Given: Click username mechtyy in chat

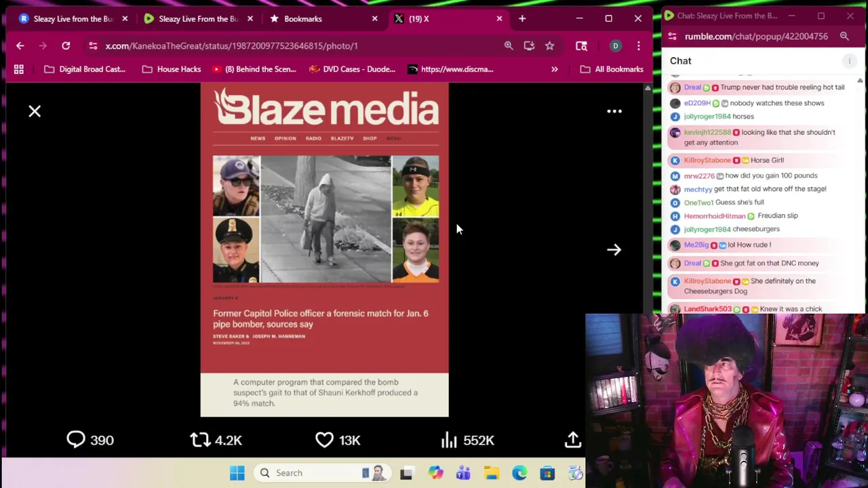Looking at the screenshot, I should 698,189.
